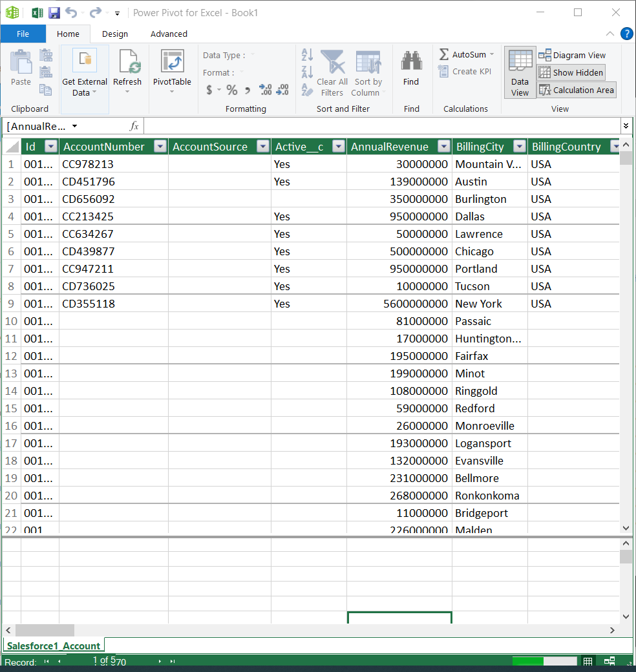Open the Design ribbon tab
Viewport: 636px width, 672px height.
115,34
